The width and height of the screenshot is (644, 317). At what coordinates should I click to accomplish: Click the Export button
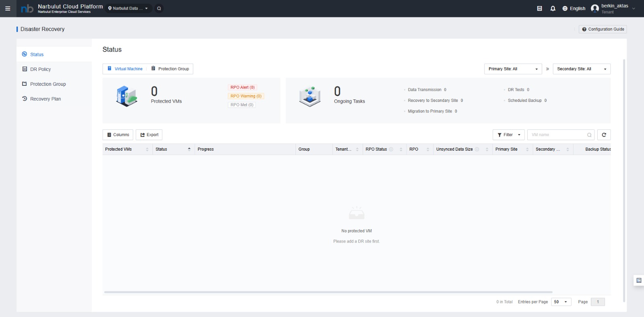pos(149,135)
